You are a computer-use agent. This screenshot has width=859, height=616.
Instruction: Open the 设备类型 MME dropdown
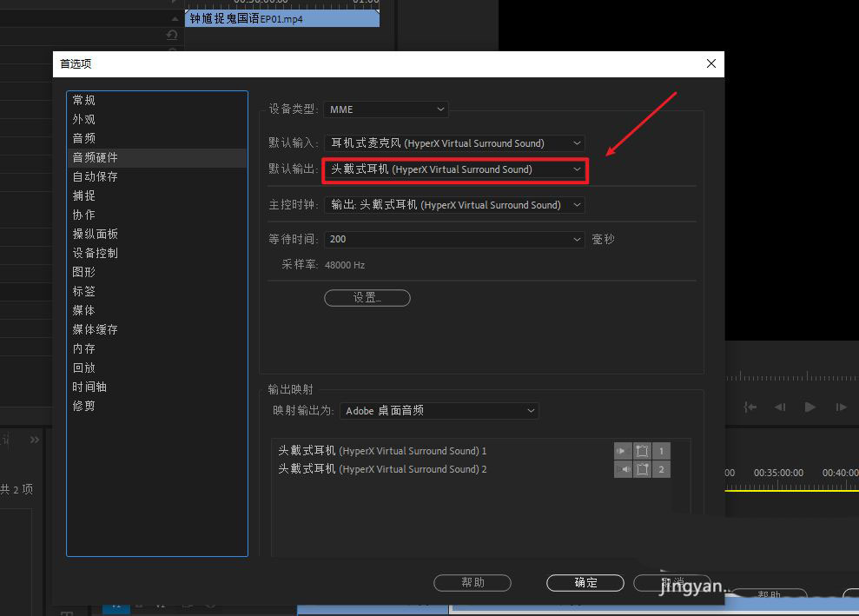(x=386, y=109)
